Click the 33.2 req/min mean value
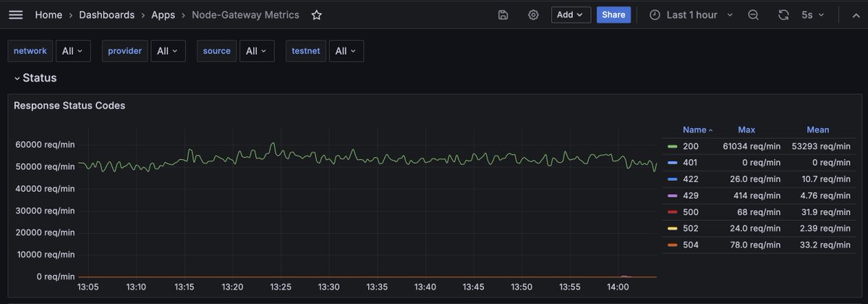Screen dimensions: 868x304 826,245
